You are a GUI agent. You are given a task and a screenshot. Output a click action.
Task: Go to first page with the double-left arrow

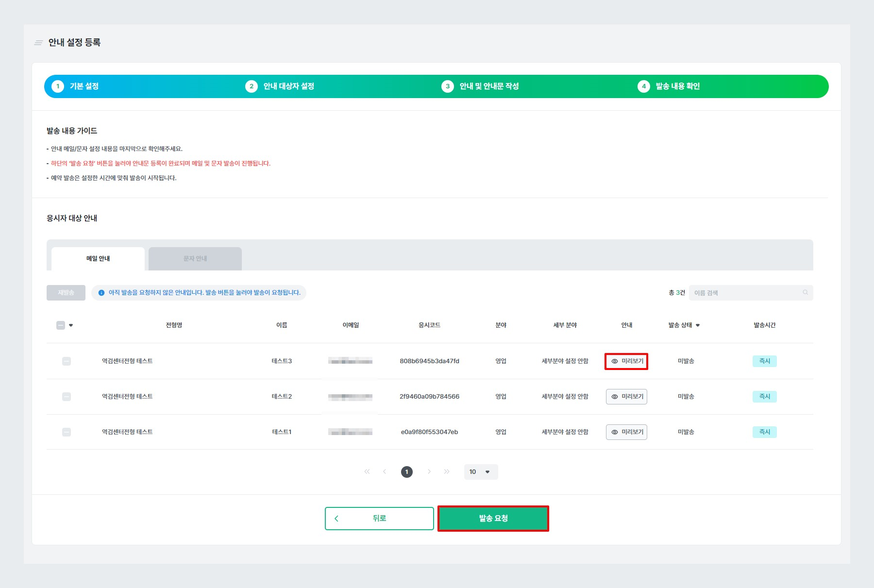pyautogui.click(x=367, y=471)
